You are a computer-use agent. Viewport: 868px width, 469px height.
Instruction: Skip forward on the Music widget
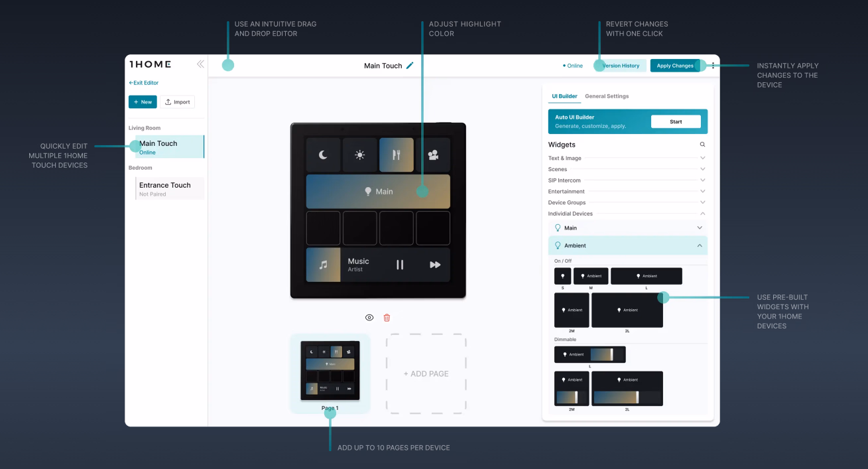click(435, 265)
